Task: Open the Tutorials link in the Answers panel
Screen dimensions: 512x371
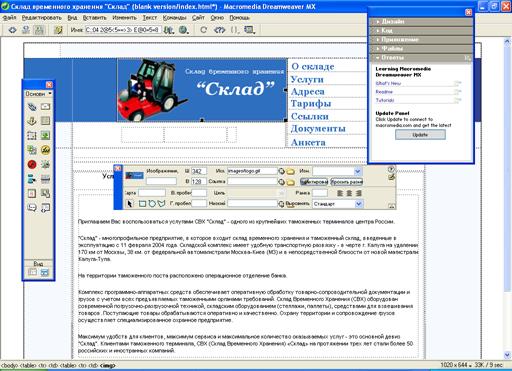Action: (x=385, y=100)
